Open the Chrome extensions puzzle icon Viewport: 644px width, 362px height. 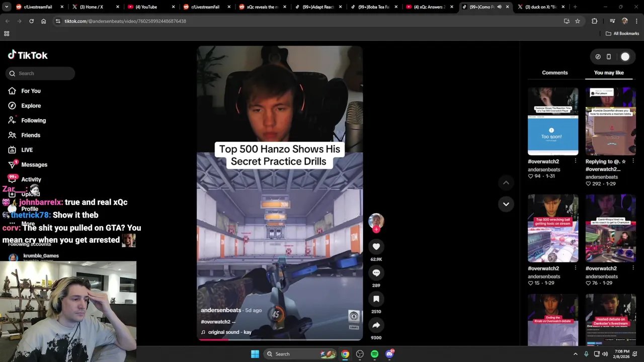coord(595,21)
